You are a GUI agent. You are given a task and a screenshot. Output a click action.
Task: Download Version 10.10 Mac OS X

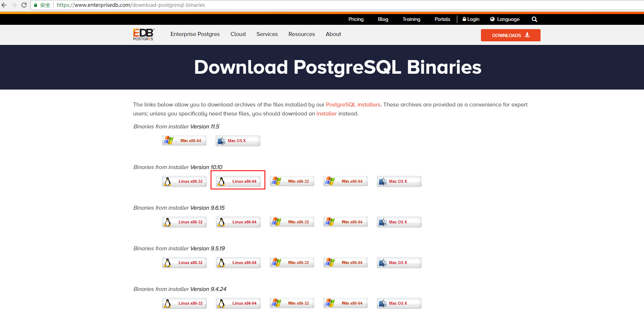tap(399, 181)
